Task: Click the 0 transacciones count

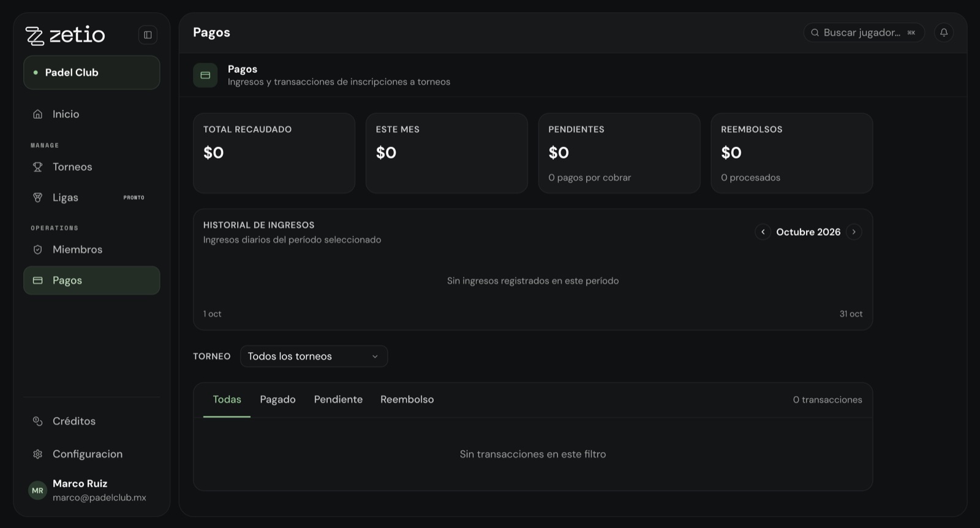Action: click(827, 400)
